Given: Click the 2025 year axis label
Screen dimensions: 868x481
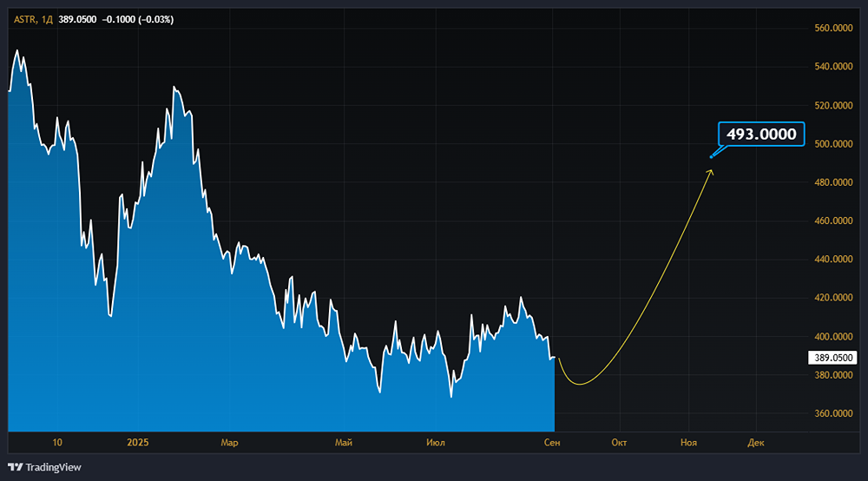Looking at the screenshot, I should coord(138,442).
